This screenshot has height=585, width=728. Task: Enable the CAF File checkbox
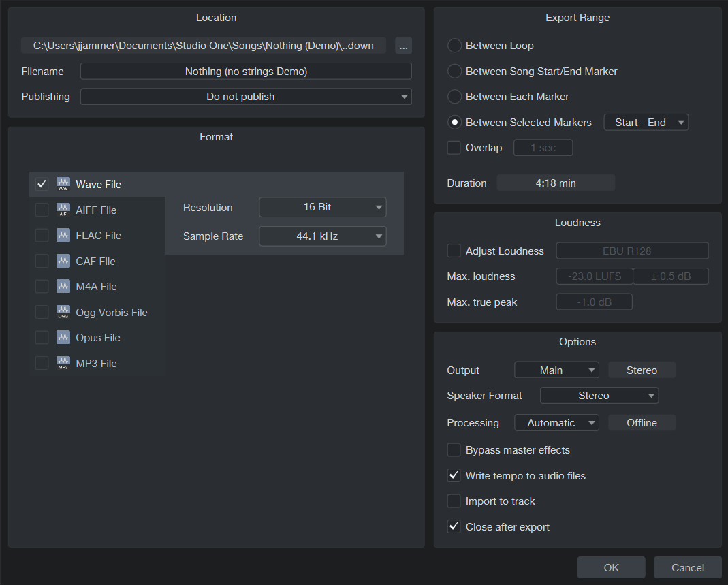pyautogui.click(x=42, y=261)
